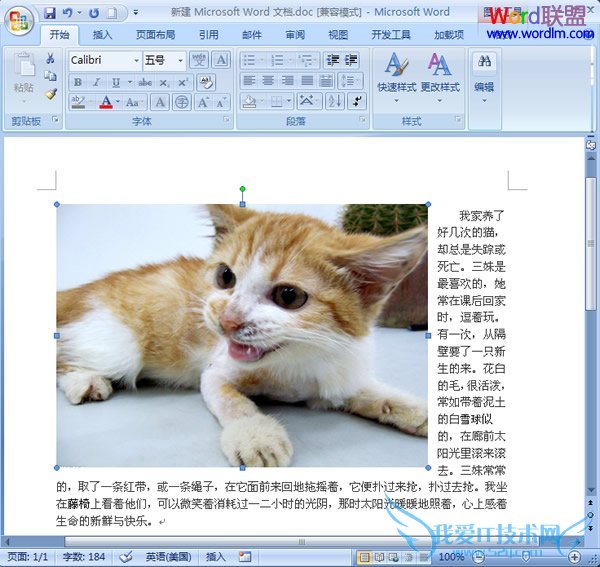Click the zoom slider in status bar
The width and height of the screenshot is (600, 567).
pyautogui.click(x=527, y=557)
